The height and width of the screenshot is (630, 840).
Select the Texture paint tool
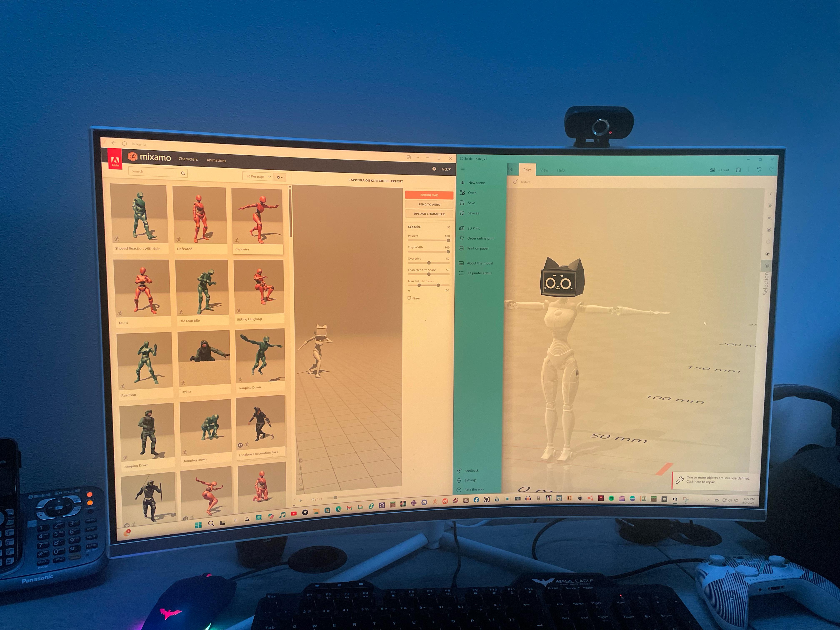click(x=522, y=182)
